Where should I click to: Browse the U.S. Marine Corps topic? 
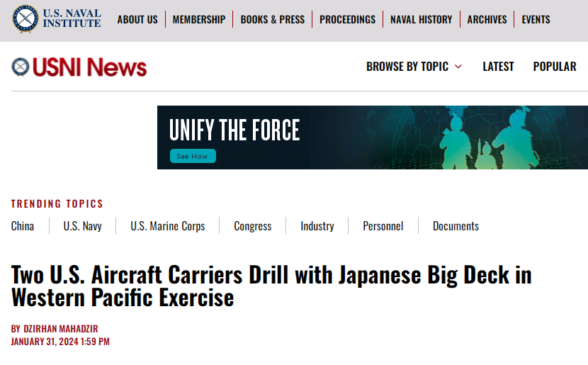coord(168,226)
